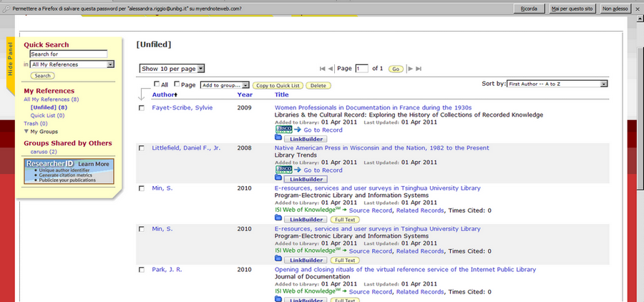Click EBSCO icon for Littlefield record
This screenshot has width=644, height=302.
coord(284,170)
